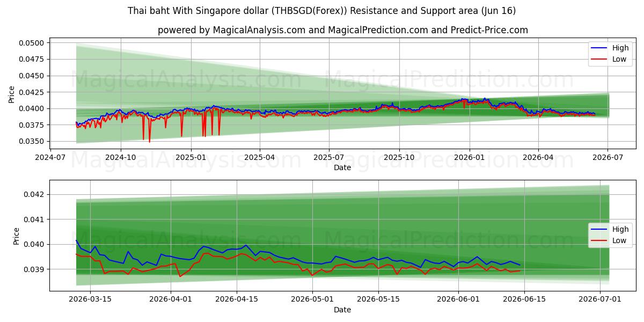Click the 2026-06-01 date tick on the bottom chart
The image size is (644, 322).
pyautogui.click(x=459, y=299)
